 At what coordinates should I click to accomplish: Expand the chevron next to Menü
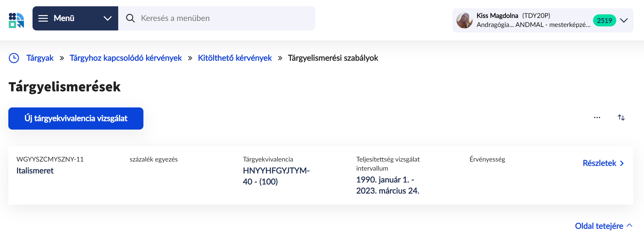[x=108, y=18]
